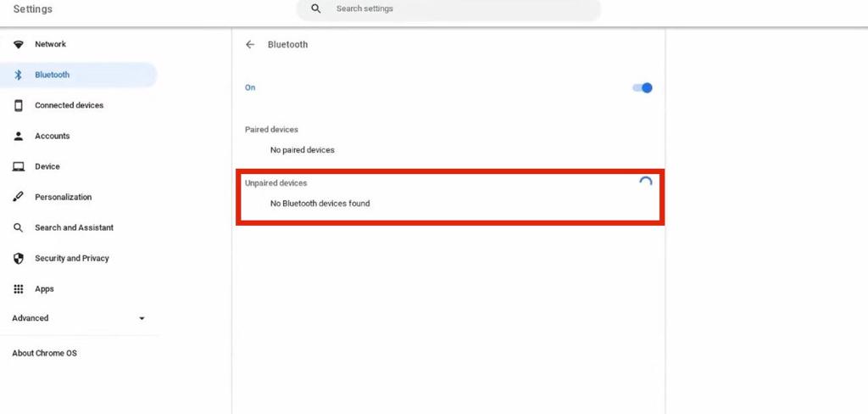The image size is (868, 414).
Task: Click the Personalization brush icon
Action: coord(19,197)
